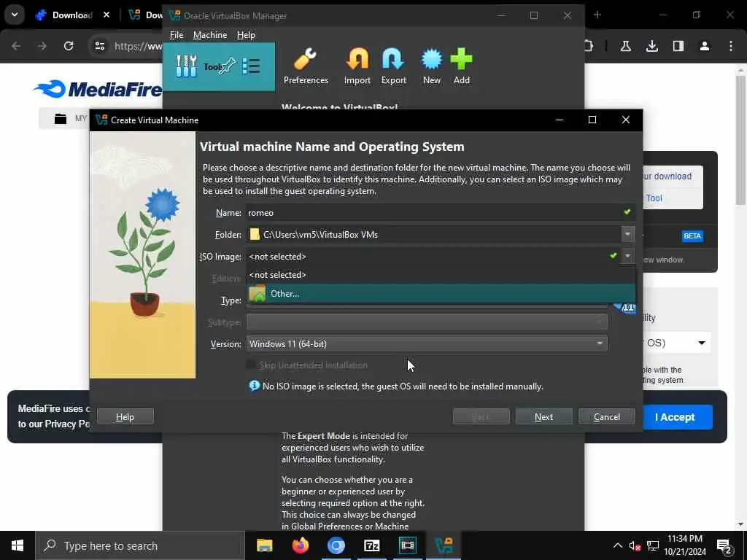Click the browser back arrow
Viewport: 747px width, 560px height.
[16, 46]
